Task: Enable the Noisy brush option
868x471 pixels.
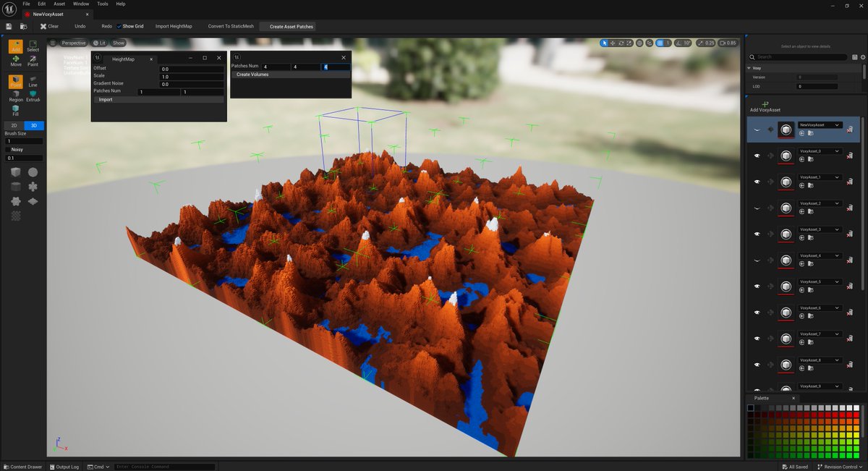Action: click(x=8, y=150)
